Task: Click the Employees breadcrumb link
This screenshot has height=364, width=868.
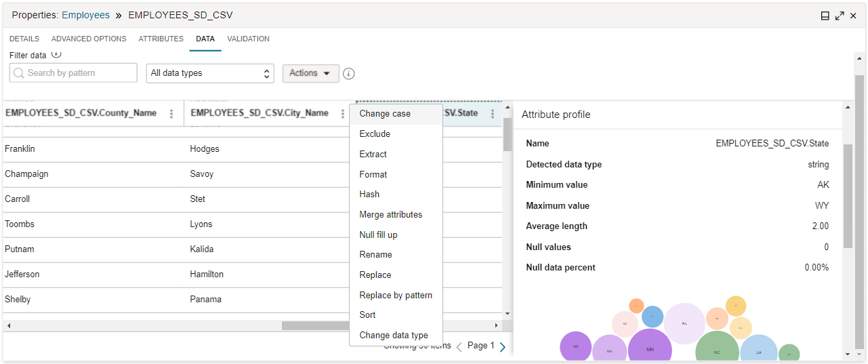Action: 85,15
